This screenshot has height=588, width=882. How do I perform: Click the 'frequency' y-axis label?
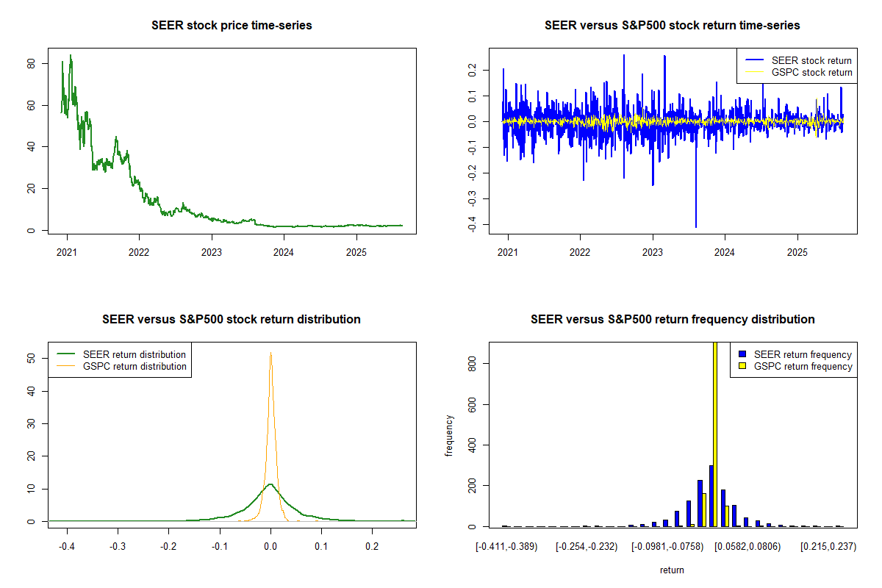[x=449, y=435]
